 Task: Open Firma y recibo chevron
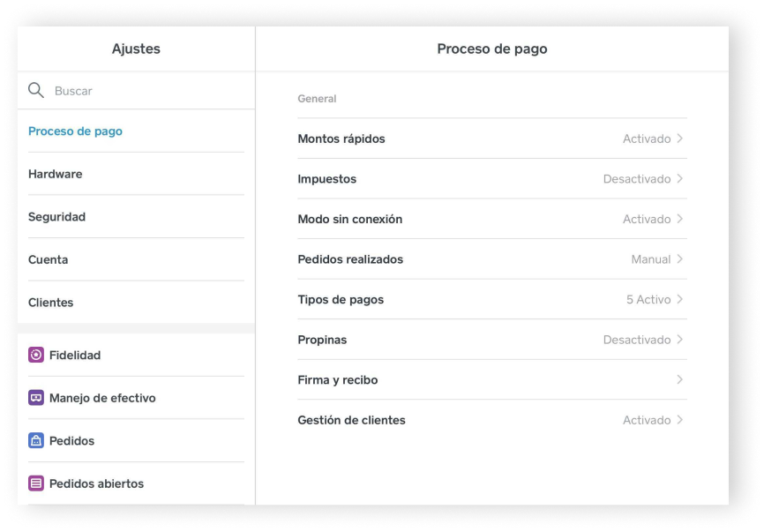point(679,379)
